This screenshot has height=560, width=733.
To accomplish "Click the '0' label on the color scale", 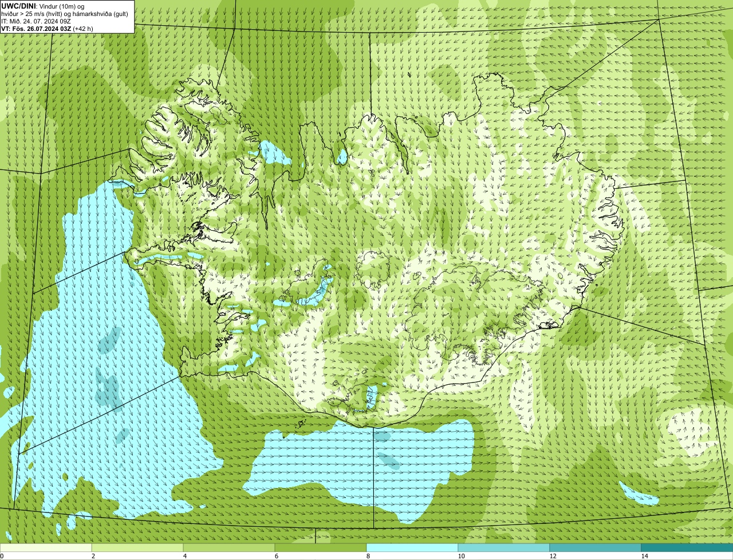I will click(x=2, y=556).
